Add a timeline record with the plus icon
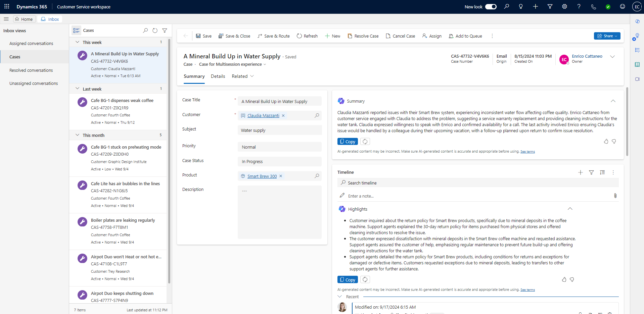 point(581,172)
